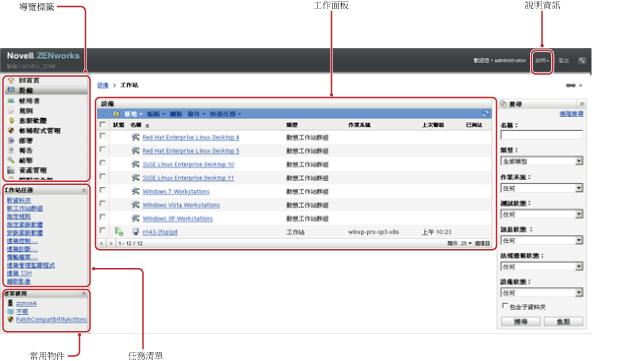Screen dimensions: 623x361
Task: Click the group icon beside SUSE Desktop 10
Action: (135, 164)
